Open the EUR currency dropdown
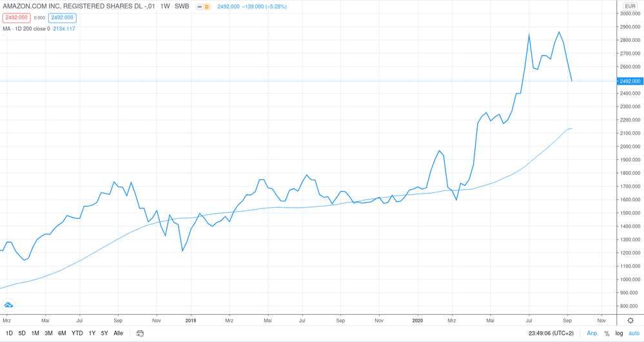This screenshot has width=644, height=342. (630, 6)
